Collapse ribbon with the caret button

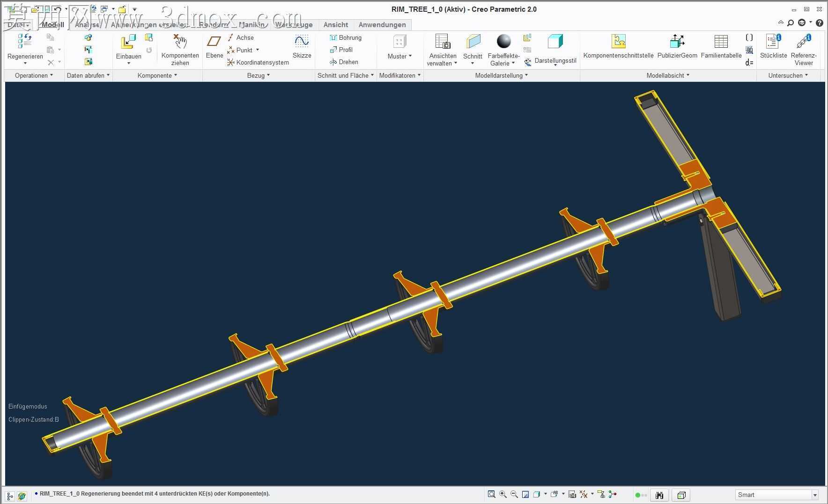(780, 22)
